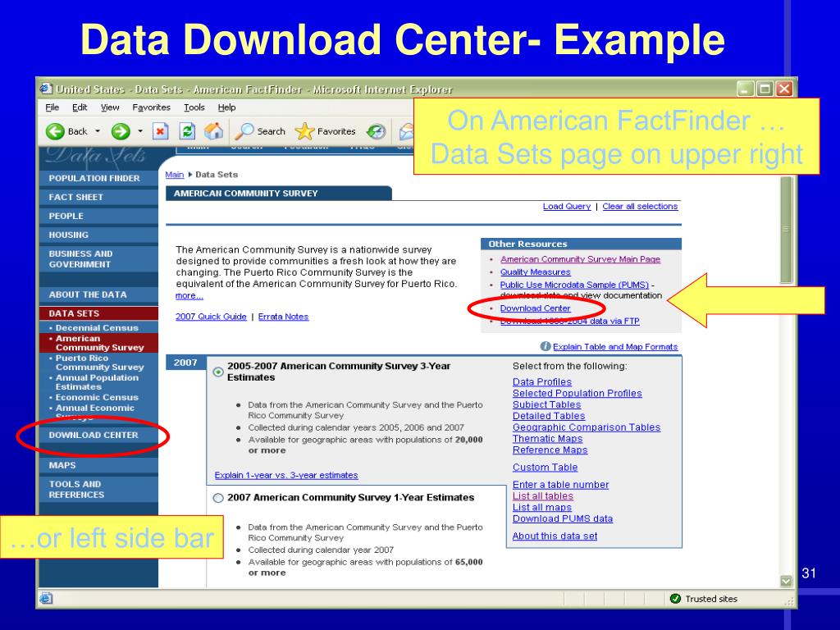Click Trusted sites green check icon
Image resolution: width=840 pixels, height=630 pixels.
click(x=675, y=598)
